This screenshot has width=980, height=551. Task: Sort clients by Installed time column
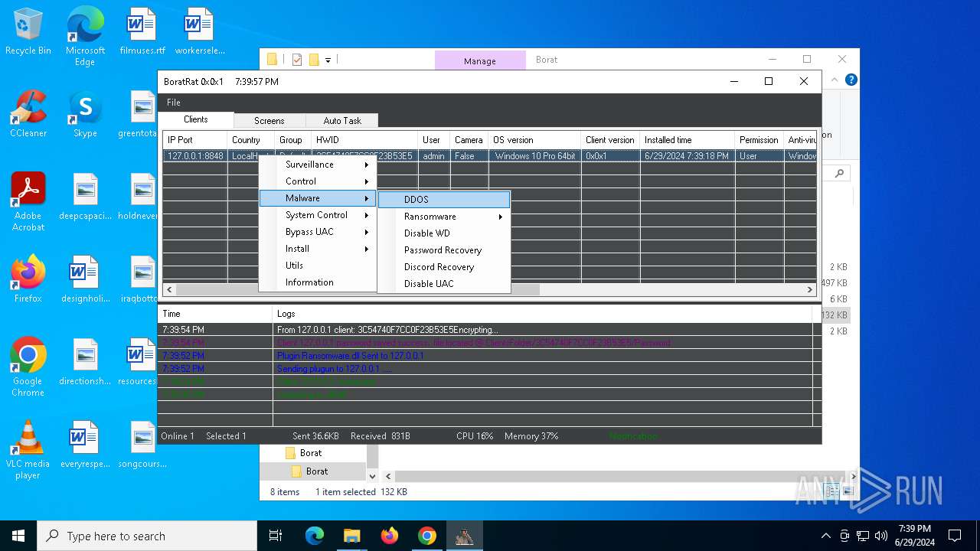(x=687, y=140)
